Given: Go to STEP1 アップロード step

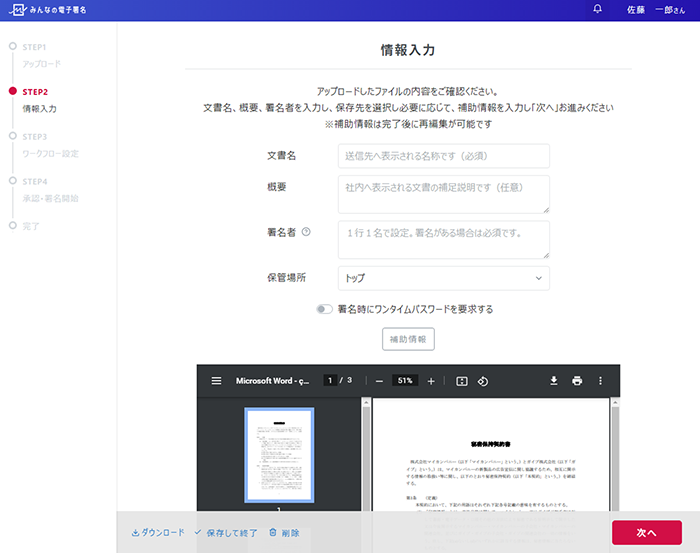Looking at the screenshot, I should point(40,56).
